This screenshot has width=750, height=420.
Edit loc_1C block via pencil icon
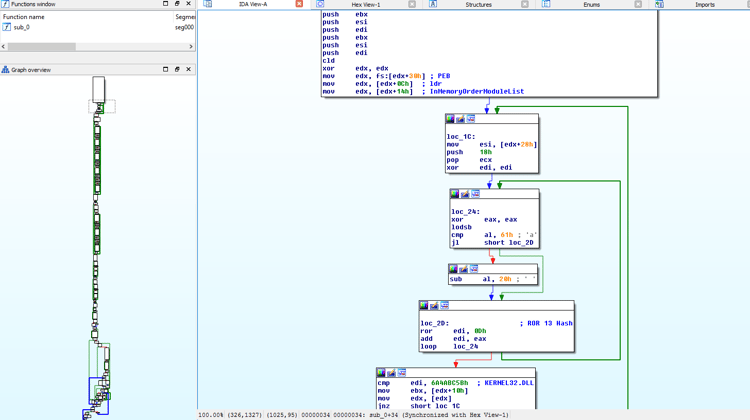click(x=460, y=119)
